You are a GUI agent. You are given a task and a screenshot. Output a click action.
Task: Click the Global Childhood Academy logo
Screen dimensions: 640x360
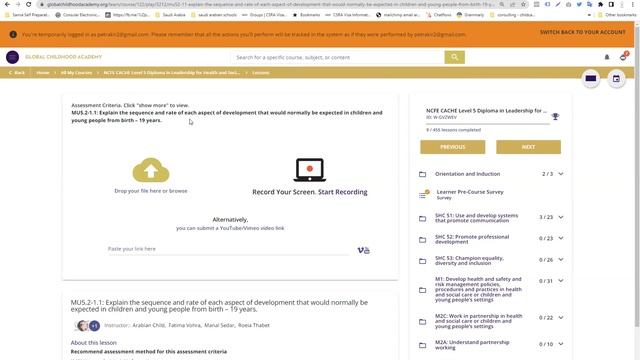coord(12,57)
